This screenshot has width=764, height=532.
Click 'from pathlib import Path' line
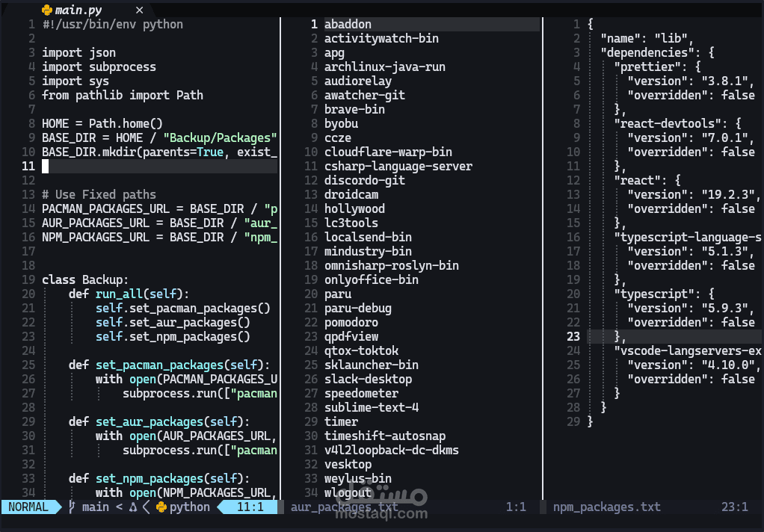point(123,95)
